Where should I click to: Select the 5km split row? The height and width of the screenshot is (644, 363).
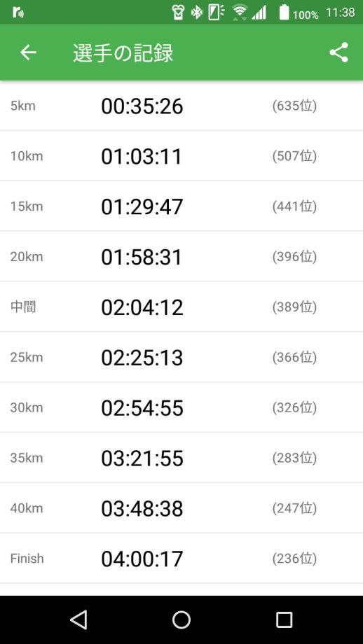pyautogui.click(x=181, y=106)
